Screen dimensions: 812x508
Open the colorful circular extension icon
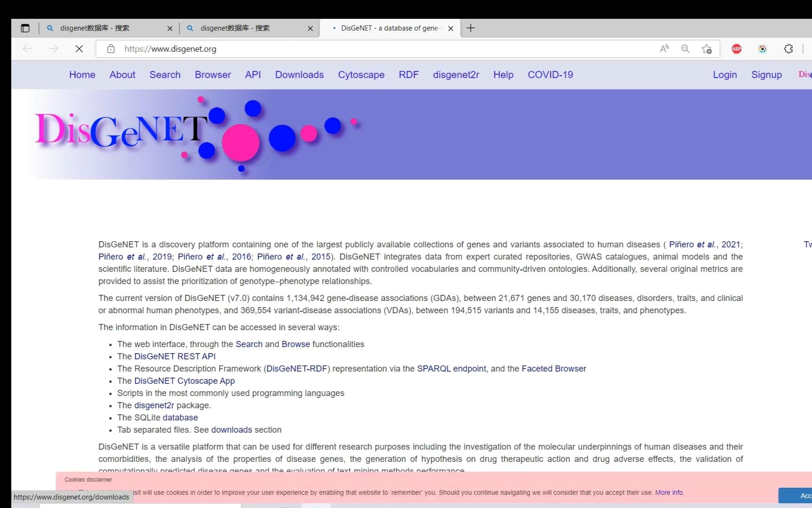coord(762,48)
